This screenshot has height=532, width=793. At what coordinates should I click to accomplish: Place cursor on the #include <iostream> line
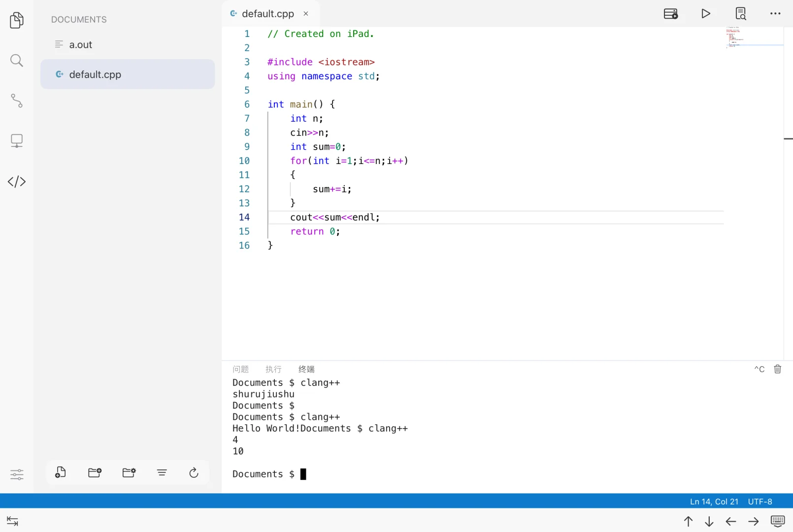[x=321, y=62]
